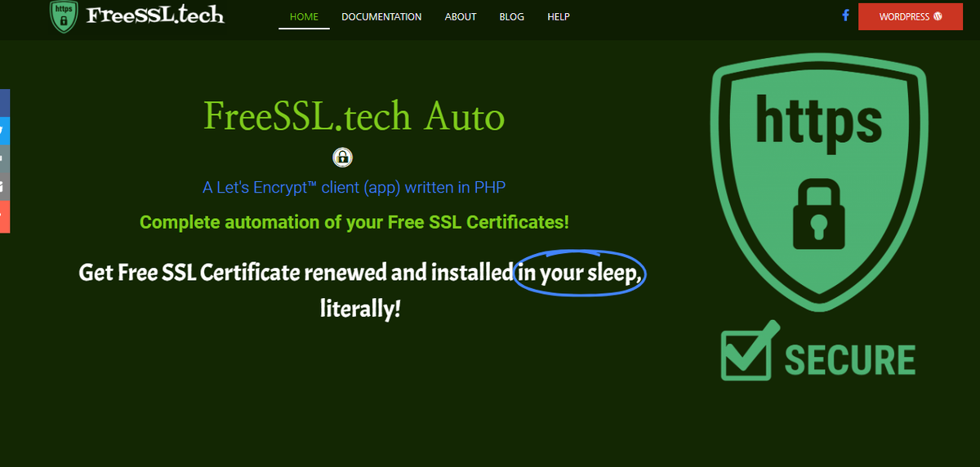Click the FreeSSL.tech site title
Screen dimensions: 980x467
pyautogui.click(x=154, y=16)
